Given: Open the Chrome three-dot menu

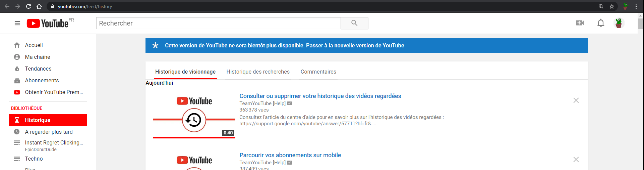Looking at the screenshot, I should [x=636, y=6].
